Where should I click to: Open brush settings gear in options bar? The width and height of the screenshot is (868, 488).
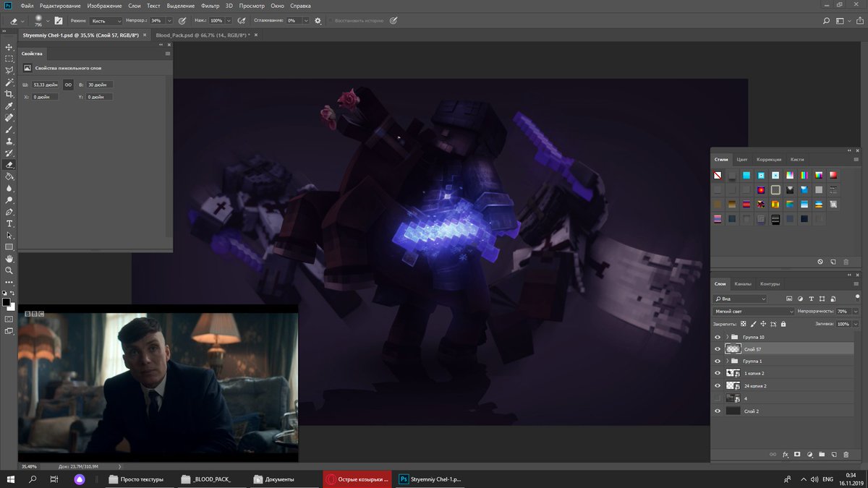click(x=318, y=21)
